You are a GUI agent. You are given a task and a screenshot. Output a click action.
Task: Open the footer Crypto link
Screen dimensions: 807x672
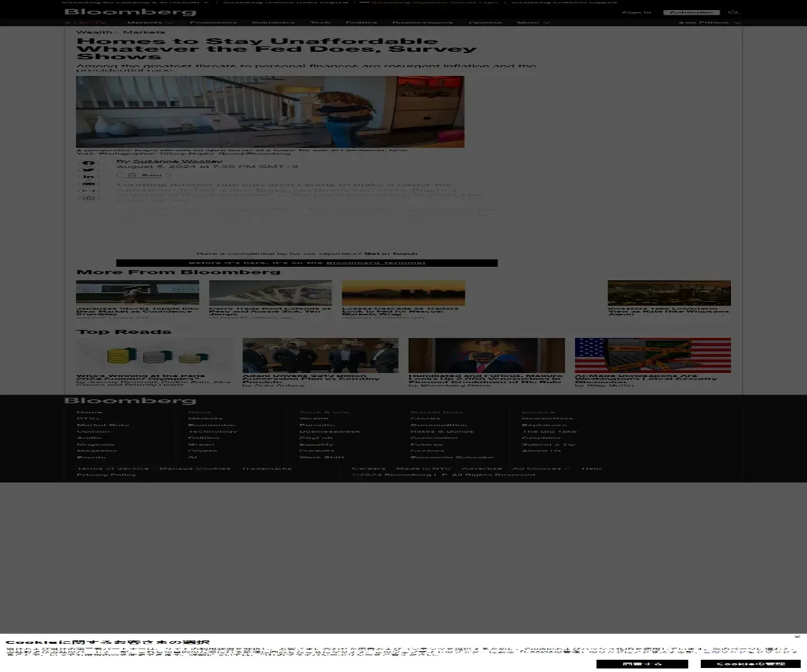202,451
